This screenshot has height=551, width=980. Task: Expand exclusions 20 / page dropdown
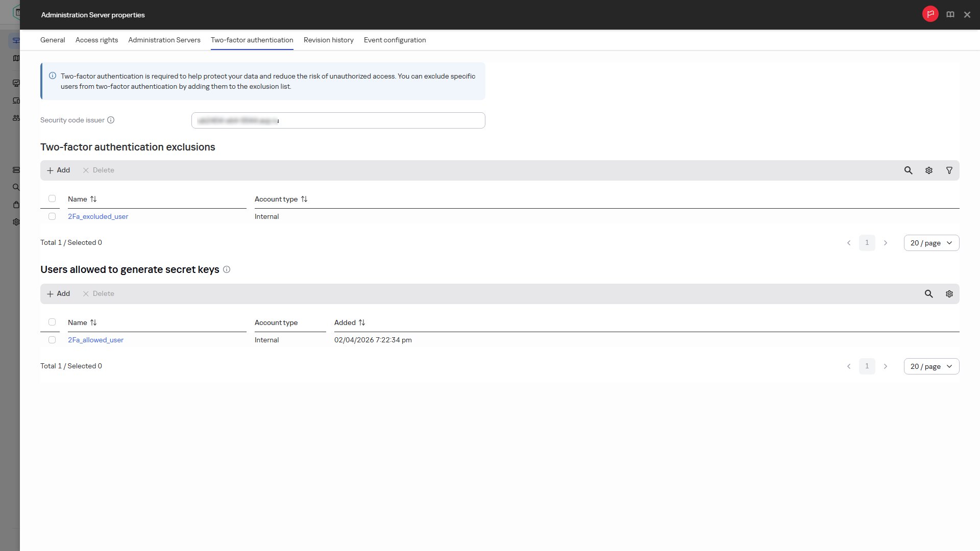(x=931, y=243)
